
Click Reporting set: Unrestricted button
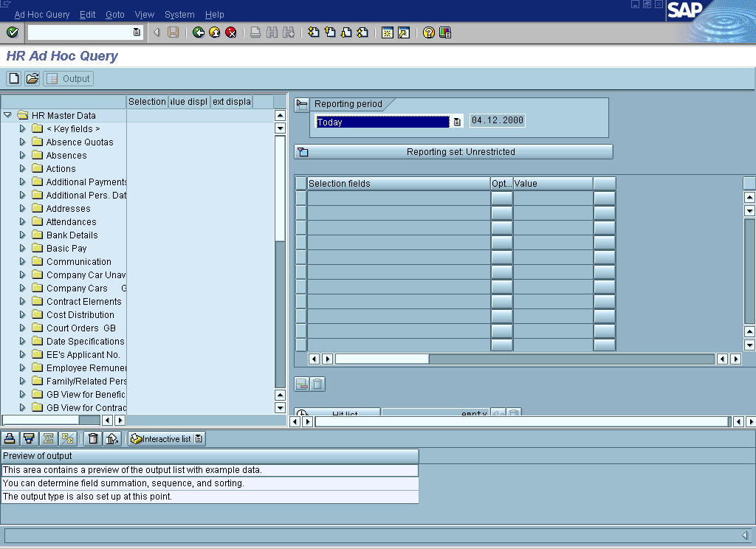(454, 152)
